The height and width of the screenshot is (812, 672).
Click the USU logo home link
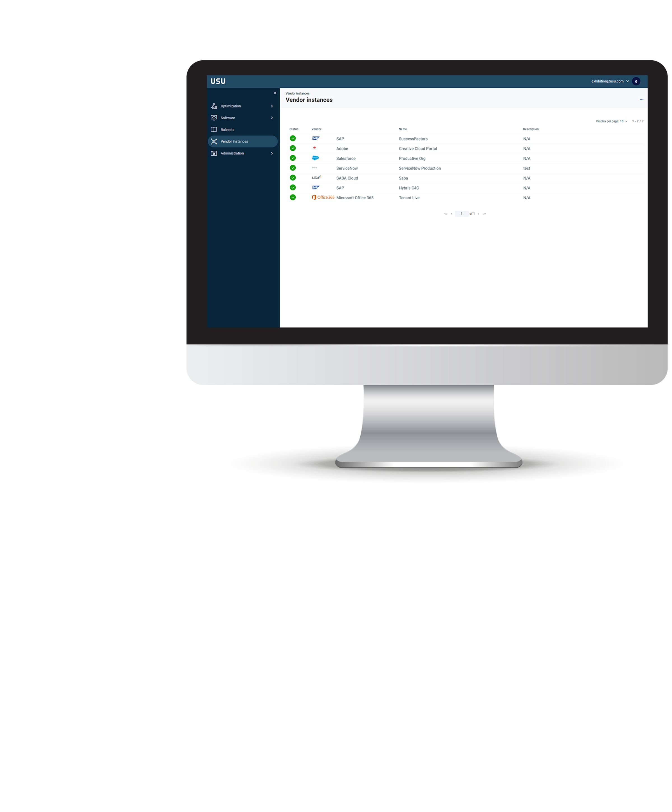pos(220,81)
